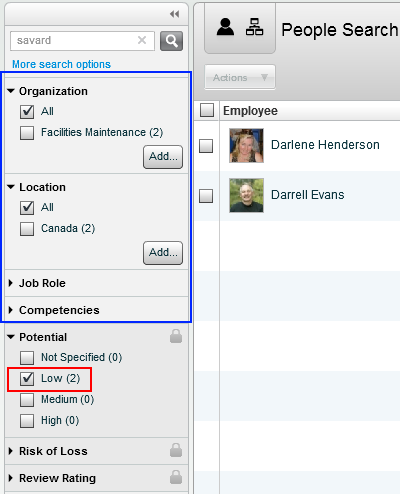Expand the Competencies section
The image size is (400, 494).
tap(11, 310)
